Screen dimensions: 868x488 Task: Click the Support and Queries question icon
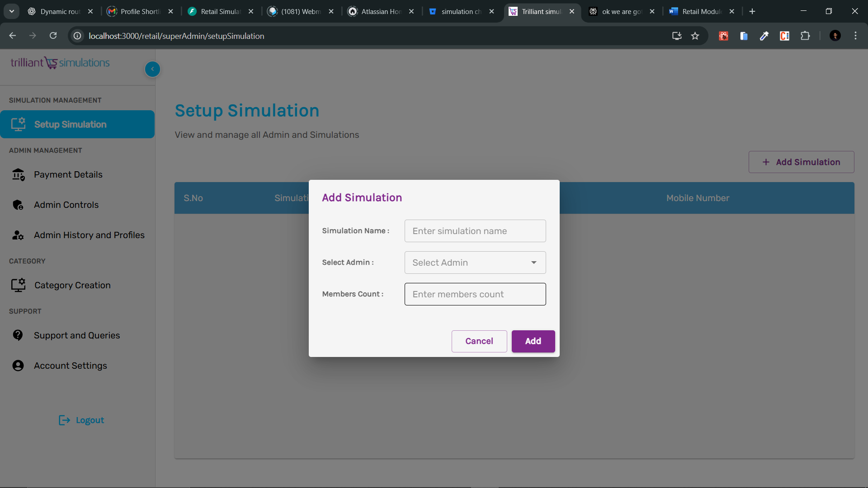18,335
